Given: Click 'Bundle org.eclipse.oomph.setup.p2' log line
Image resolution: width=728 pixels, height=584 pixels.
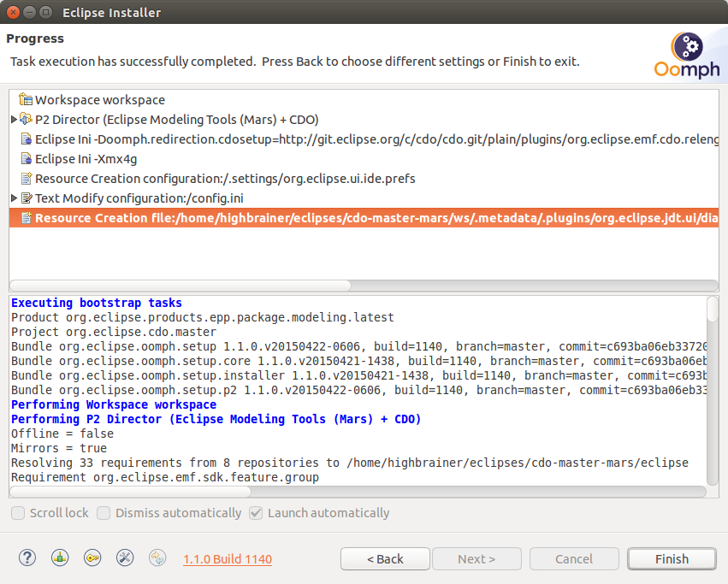Looking at the screenshot, I should pyautogui.click(x=358, y=390).
